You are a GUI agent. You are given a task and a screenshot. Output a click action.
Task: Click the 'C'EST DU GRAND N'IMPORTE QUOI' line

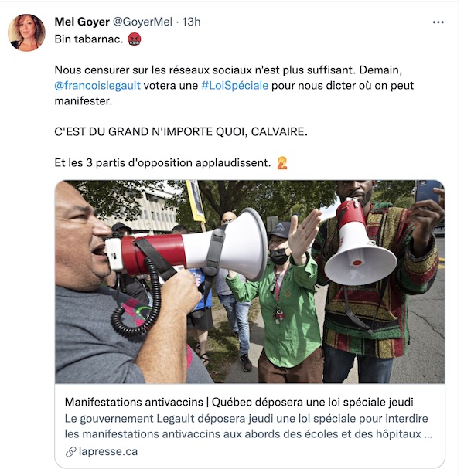coord(181,131)
